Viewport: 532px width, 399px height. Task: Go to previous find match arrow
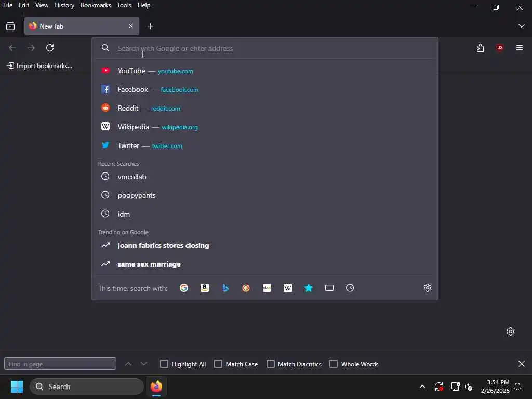pos(128,364)
